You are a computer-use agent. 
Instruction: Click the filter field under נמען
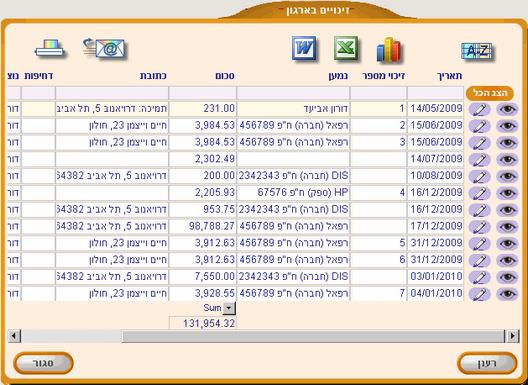click(293, 93)
